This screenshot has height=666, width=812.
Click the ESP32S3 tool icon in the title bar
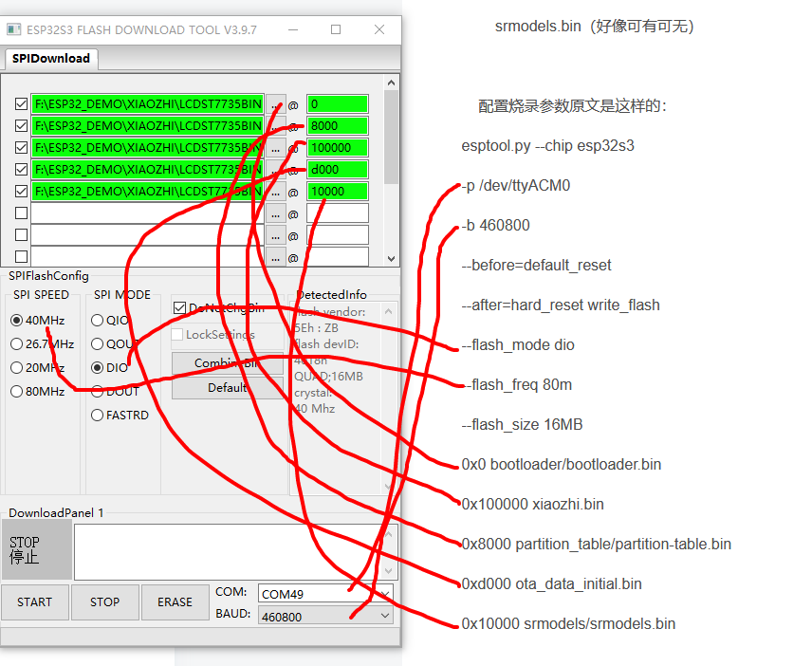(13, 29)
